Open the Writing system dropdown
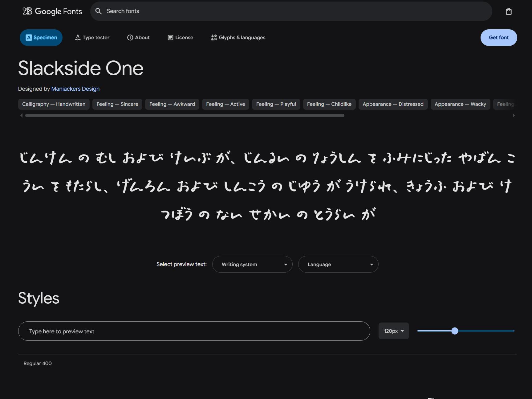 click(x=252, y=264)
